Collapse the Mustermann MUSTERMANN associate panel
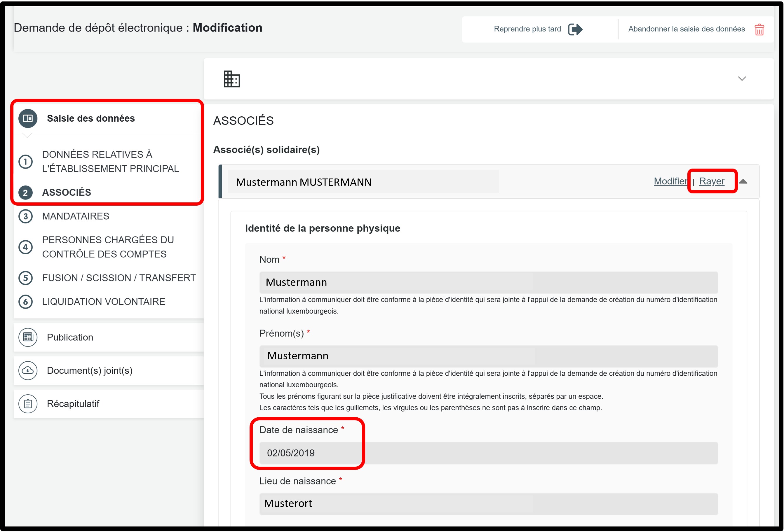Viewport: 784px width, 532px height. coord(743,181)
